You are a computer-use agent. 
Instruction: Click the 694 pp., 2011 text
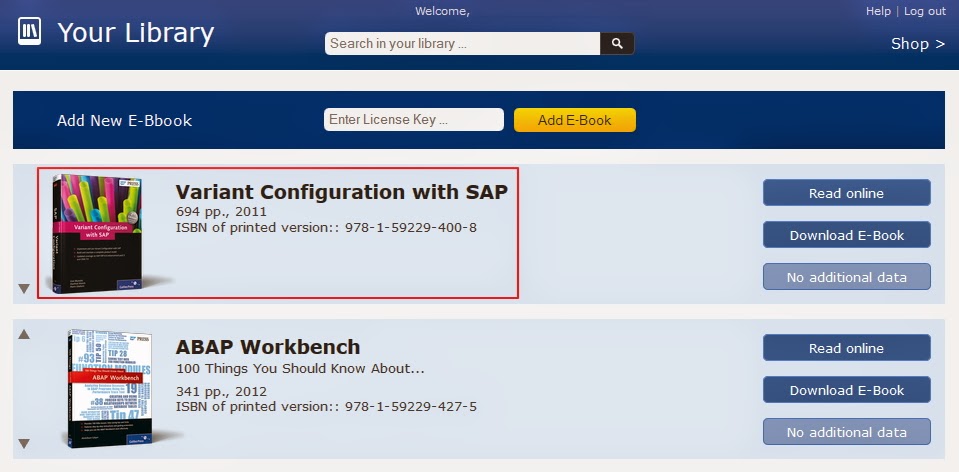(x=221, y=213)
